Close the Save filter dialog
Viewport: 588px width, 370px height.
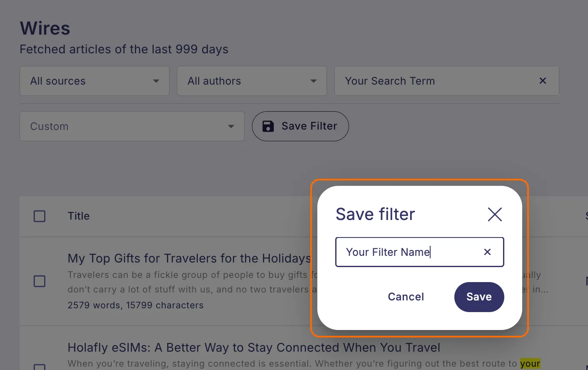coord(495,215)
